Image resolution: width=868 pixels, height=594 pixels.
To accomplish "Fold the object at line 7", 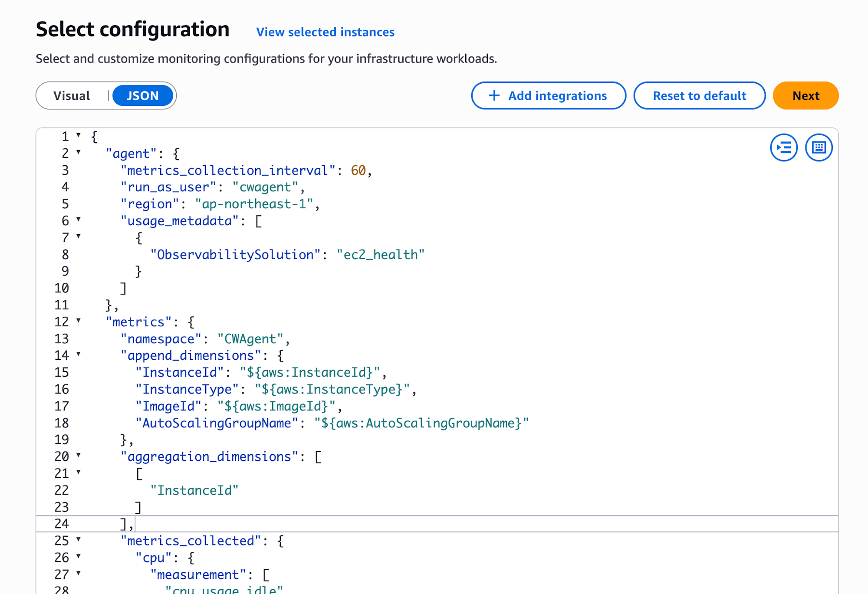I will coord(79,236).
